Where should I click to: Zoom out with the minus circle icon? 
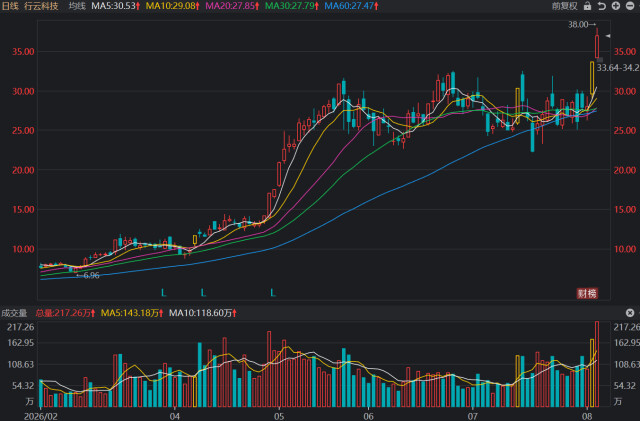[x=630, y=6]
